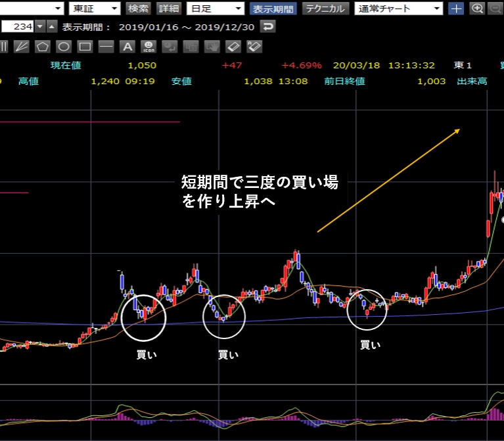Click the 前日終値 label
The image size is (504, 441).
click(344, 81)
